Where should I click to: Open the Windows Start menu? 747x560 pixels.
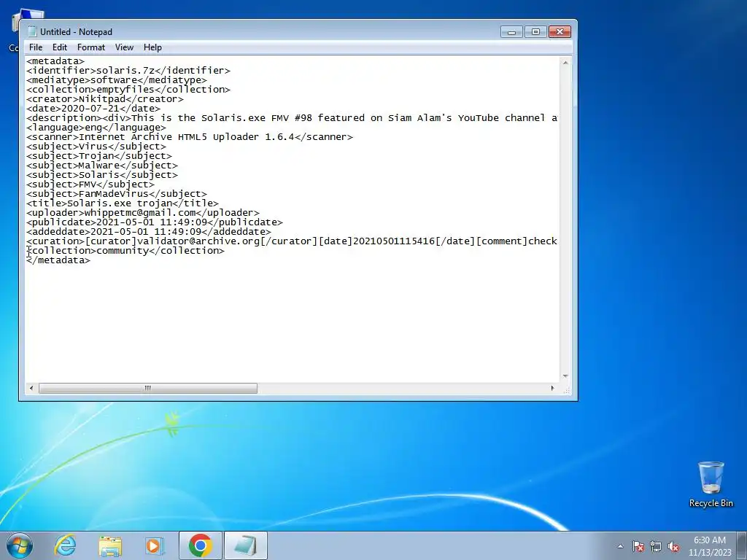coord(20,545)
